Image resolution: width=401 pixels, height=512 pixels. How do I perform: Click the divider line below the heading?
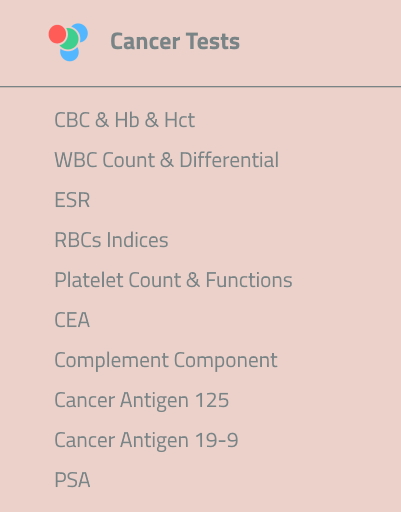[x=200, y=86]
